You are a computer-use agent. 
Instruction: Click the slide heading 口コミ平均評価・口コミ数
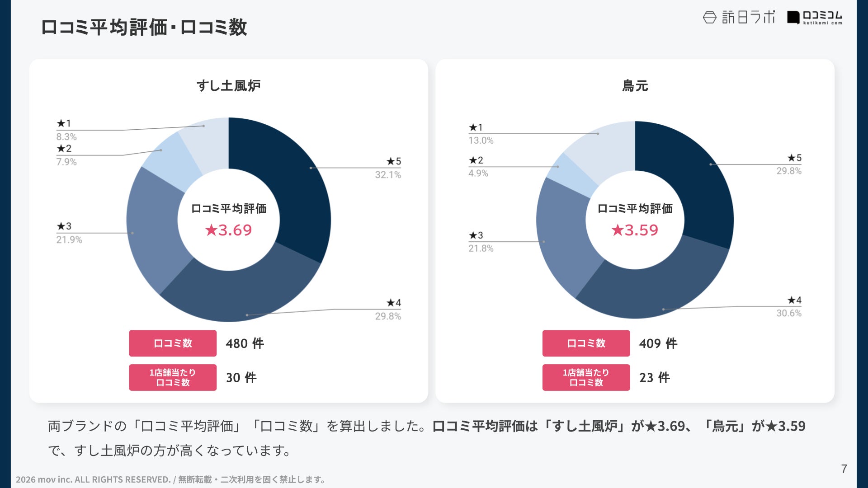point(144,27)
